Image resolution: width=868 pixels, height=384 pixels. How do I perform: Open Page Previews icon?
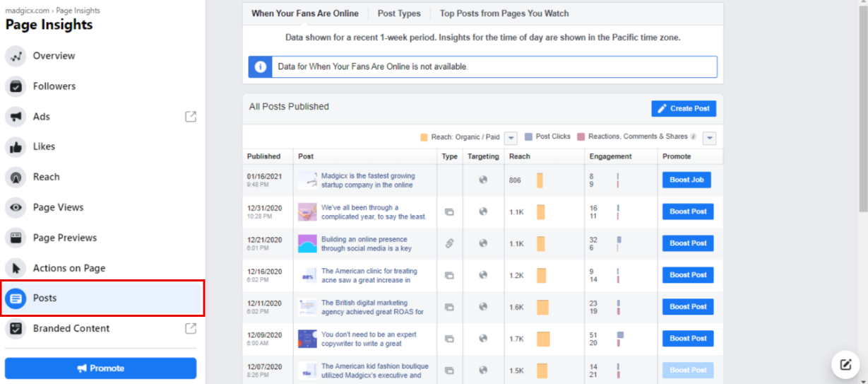click(16, 238)
